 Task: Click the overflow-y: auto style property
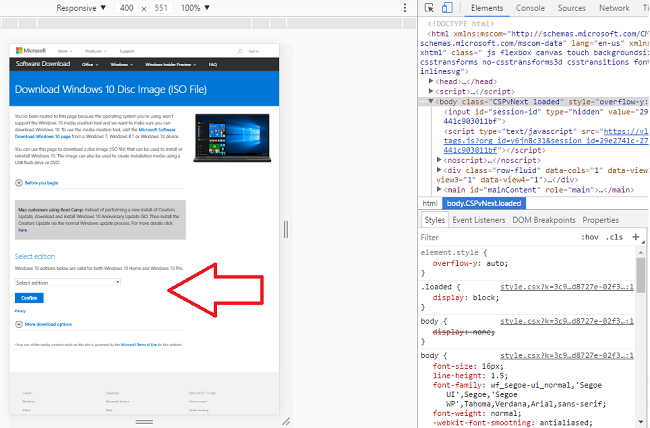click(470, 263)
